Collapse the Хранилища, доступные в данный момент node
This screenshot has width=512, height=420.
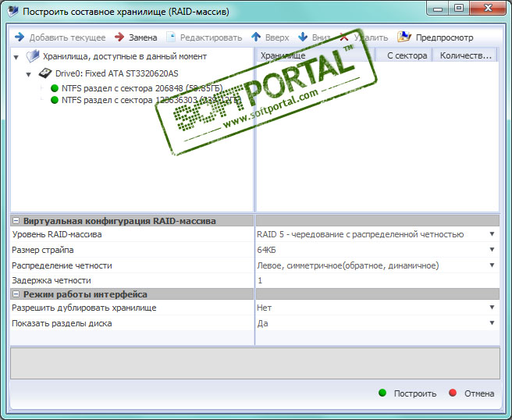[16, 58]
